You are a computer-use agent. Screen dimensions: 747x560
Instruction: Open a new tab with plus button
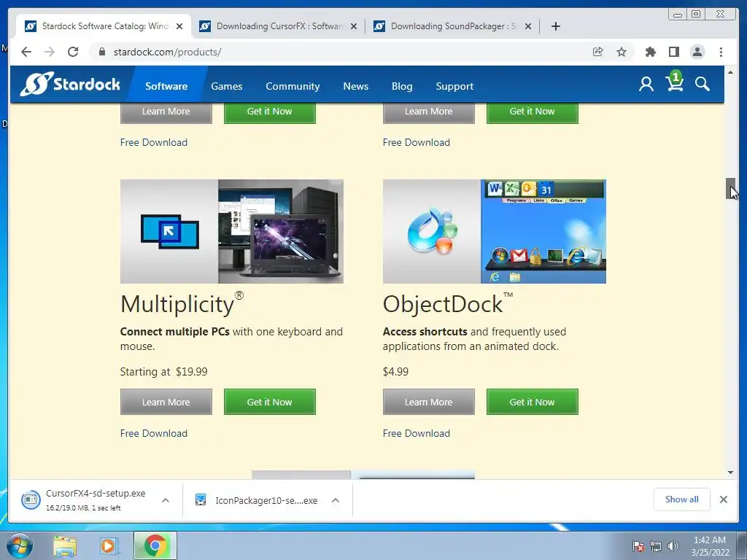tap(555, 26)
